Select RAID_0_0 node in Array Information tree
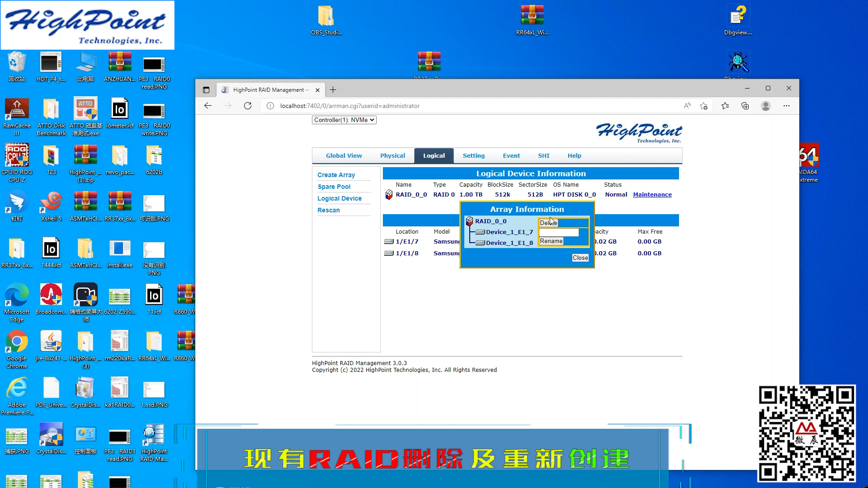The image size is (868, 488). [491, 221]
